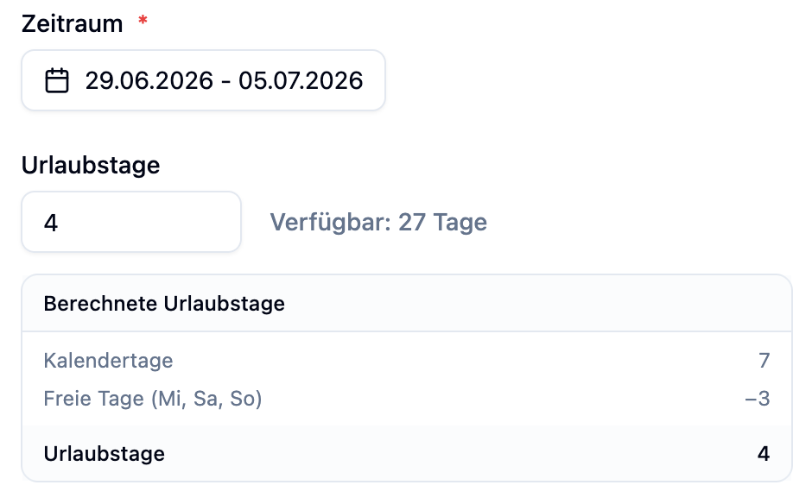The height and width of the screenshot is (504, 812).
Task: Click the 27 Tage available amount
Action: point(442,223)
